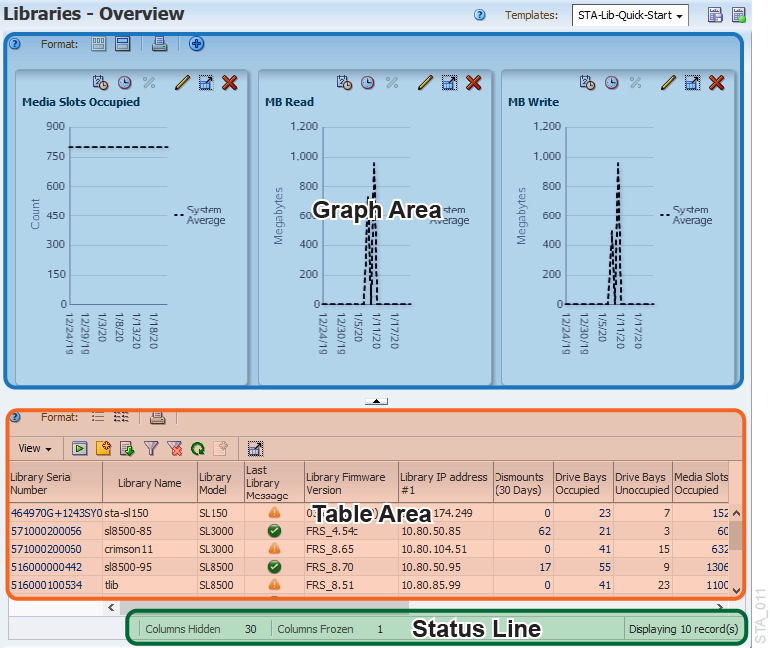Switch graphs to wide format layout

[x=123, y=44]
